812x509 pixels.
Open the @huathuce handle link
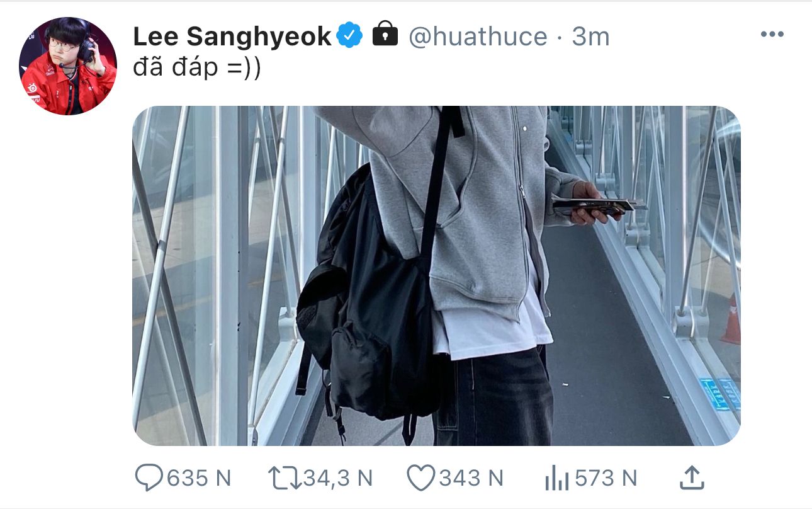(478, 37)
